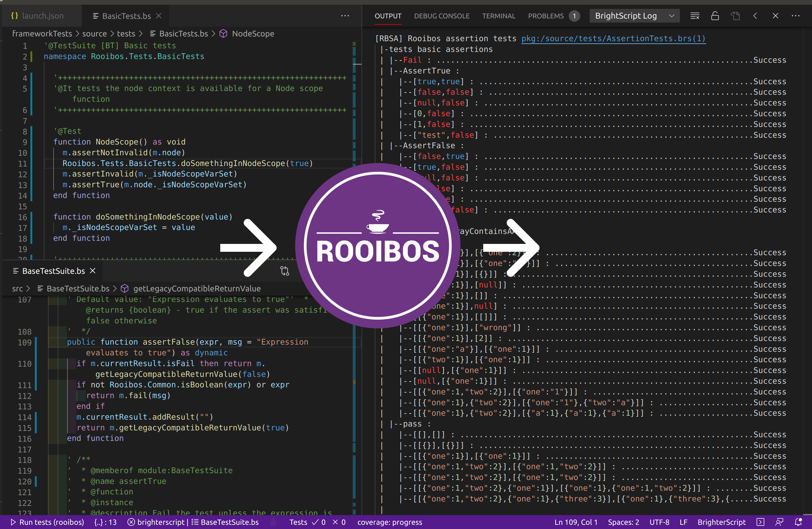The width and height of the screenshot is (812, 529).
Task: Run tests (rooibos) from status bar
Action: coord(47,522)
